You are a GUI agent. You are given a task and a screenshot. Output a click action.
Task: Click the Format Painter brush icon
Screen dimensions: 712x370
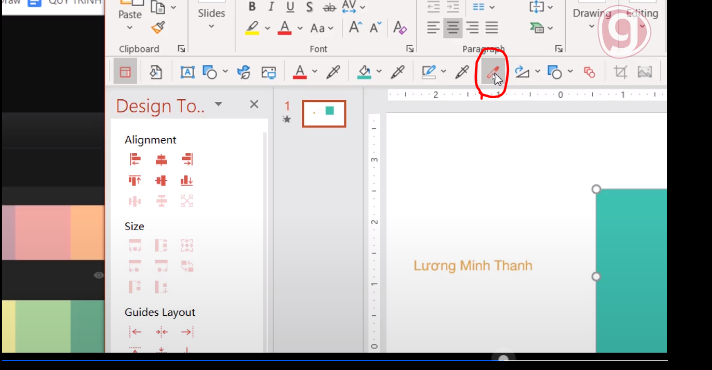[x=158, y=28]
